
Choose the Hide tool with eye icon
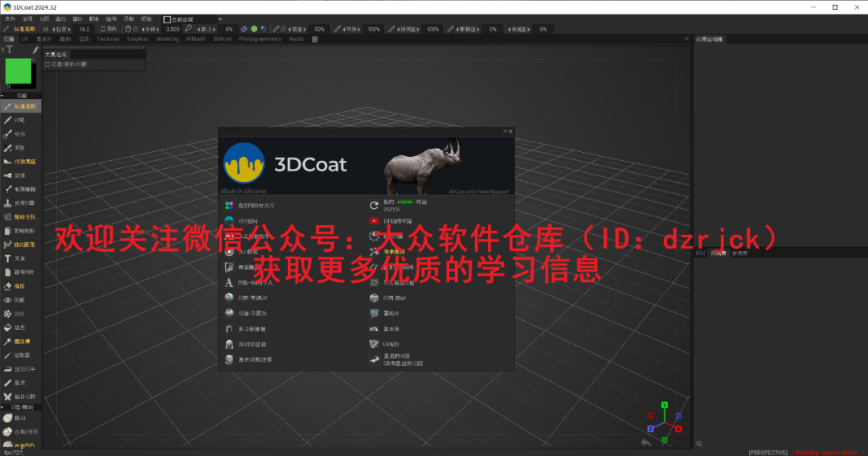[x=20, y=300]
